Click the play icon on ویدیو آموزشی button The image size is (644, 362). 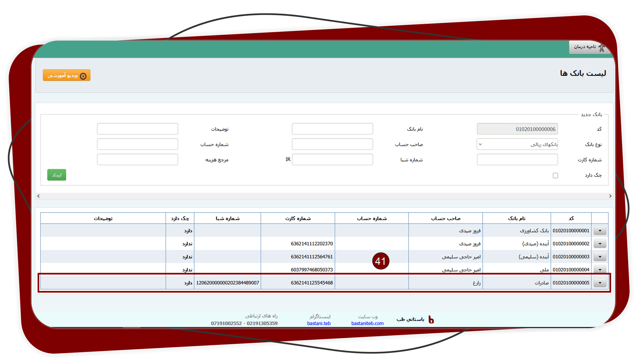tap(83, 76)
